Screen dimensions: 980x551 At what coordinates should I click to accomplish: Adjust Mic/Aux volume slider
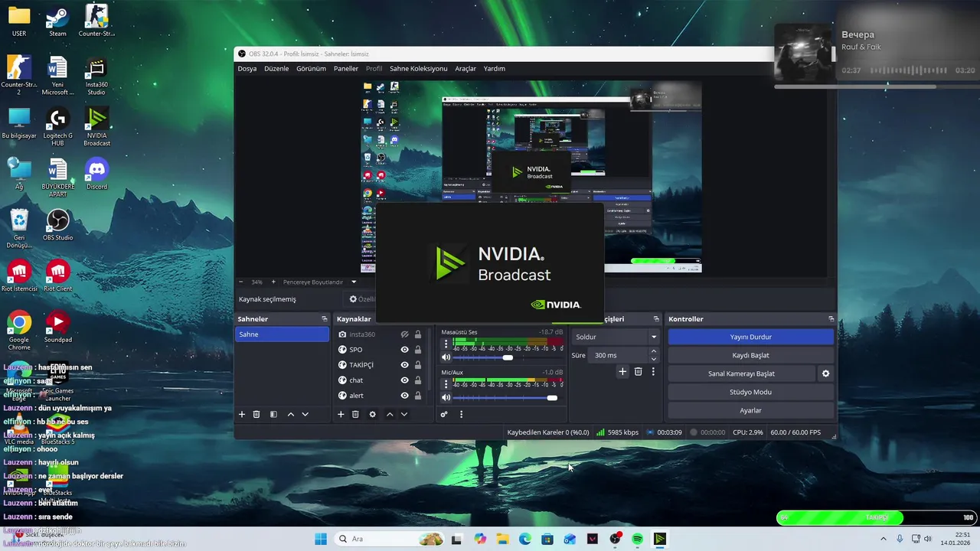point(552,397)
